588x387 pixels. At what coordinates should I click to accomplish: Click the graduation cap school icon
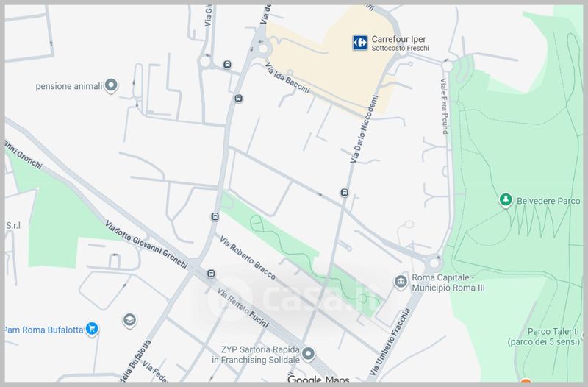tap(130, 320)
